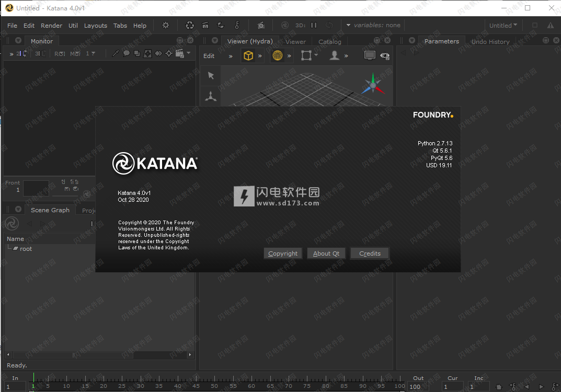Click the double diamond icon in Monitor toolbar
The image size is (561, 392).
(x=158, y=53)
